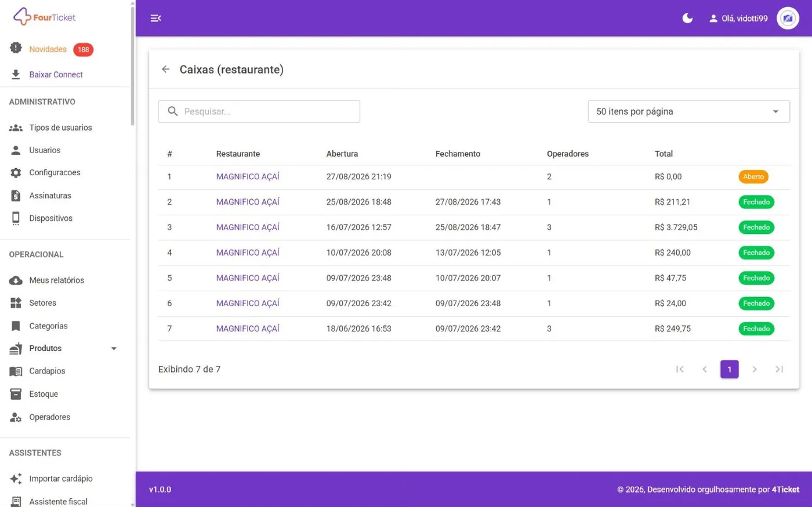Click the Cardapios book icon
The image size is (812, 507).
click(x=16, y=371)
